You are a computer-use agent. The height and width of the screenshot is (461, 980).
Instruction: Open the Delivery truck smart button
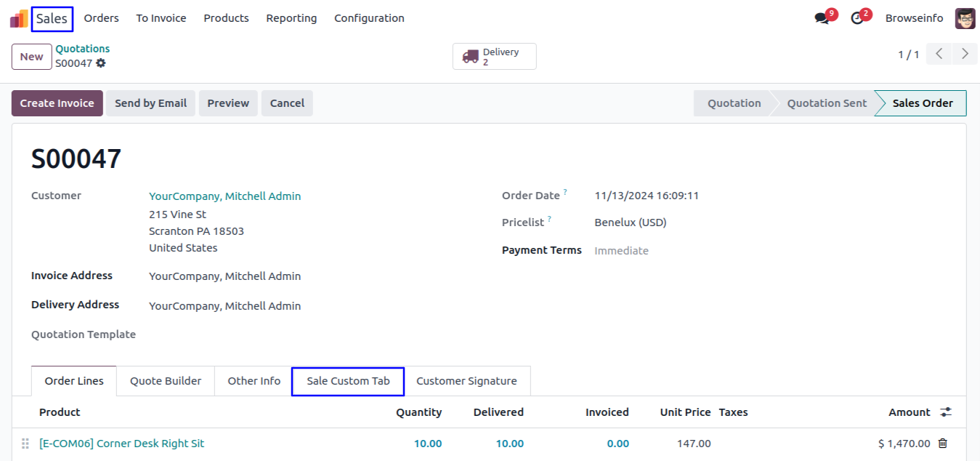pyautogui.click(x=494, y=57)
